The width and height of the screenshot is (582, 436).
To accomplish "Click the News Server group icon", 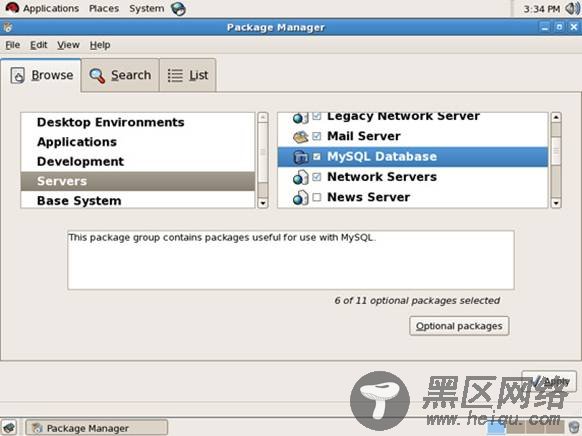I will 300,197.
